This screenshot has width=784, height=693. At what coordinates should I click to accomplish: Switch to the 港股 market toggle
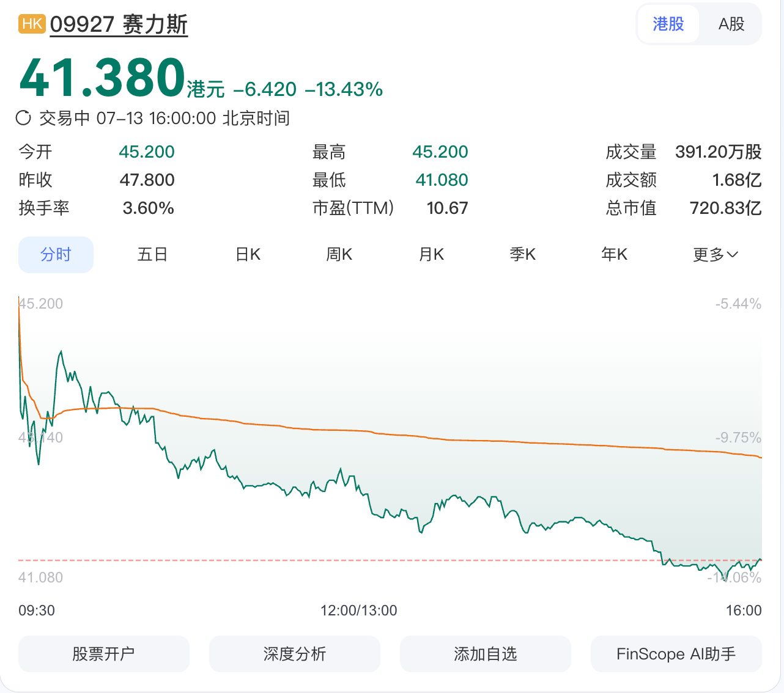coord(668,24)
